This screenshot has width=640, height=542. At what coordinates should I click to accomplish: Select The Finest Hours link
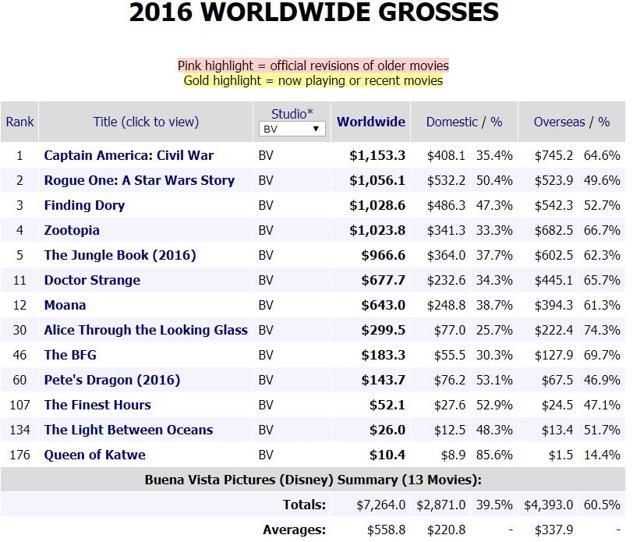pos(97,405)
